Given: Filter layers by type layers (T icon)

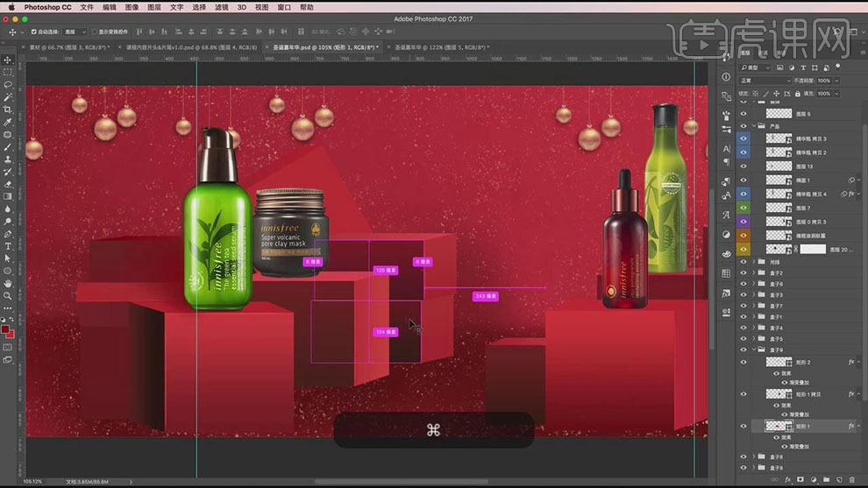Looking at the screenshot, I should tap(803, 67).
